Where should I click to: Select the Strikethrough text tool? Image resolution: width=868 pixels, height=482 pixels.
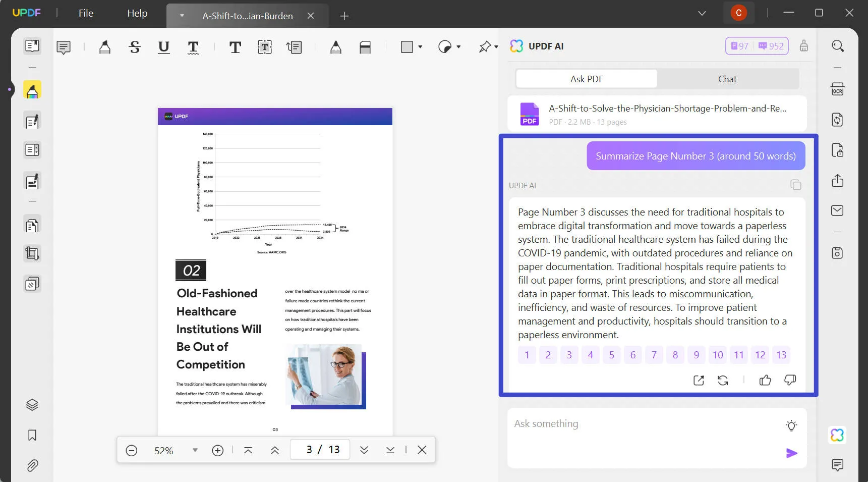tap(135, 47)
